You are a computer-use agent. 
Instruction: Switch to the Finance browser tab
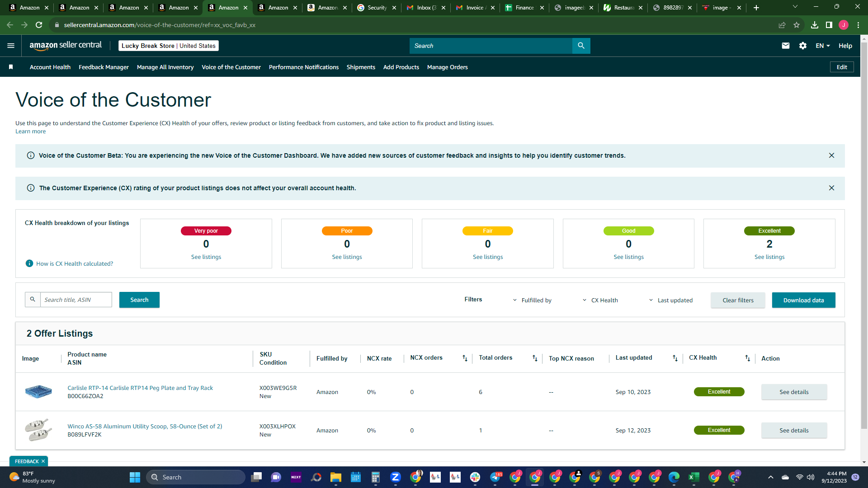tap(524, 8)
